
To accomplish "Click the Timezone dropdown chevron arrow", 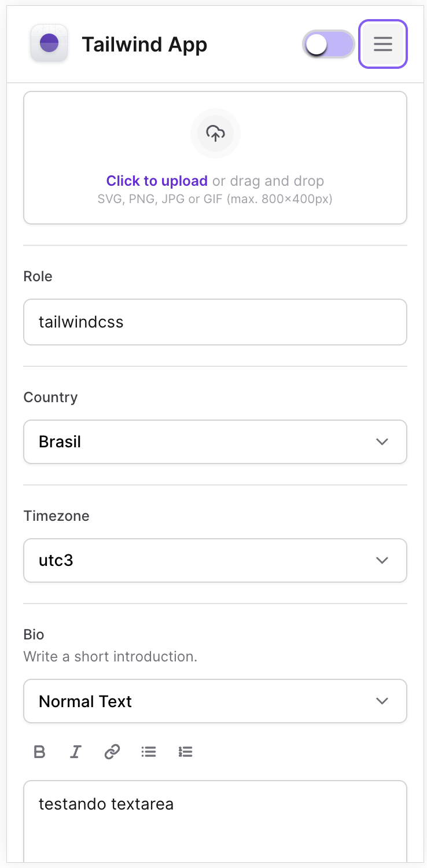I will 382,560.
